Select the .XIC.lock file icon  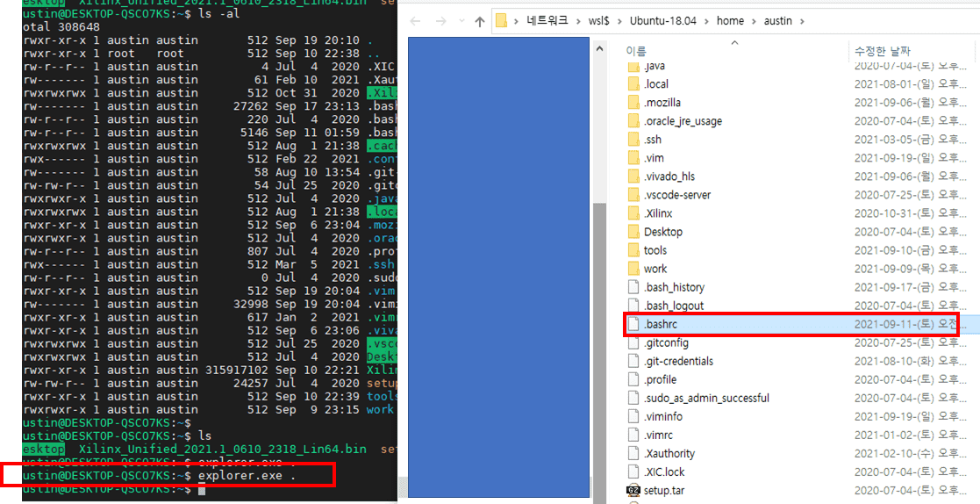633,472
